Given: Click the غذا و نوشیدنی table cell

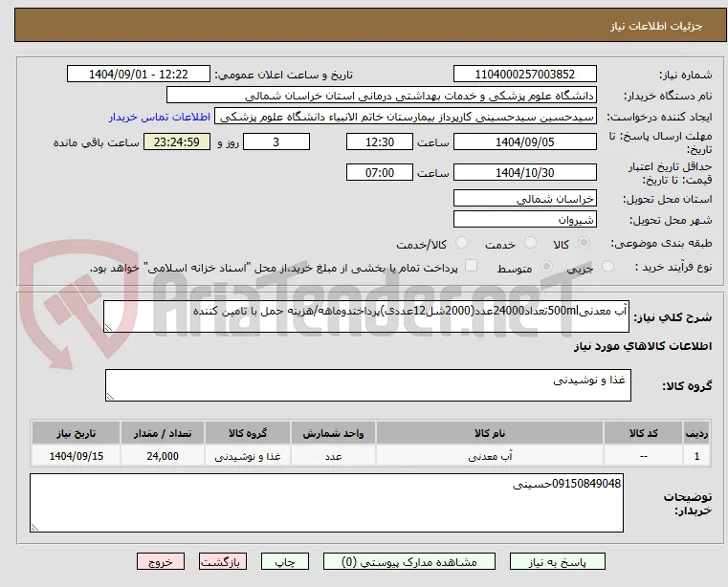Looking at the screenshot, I should coord(248,456).
